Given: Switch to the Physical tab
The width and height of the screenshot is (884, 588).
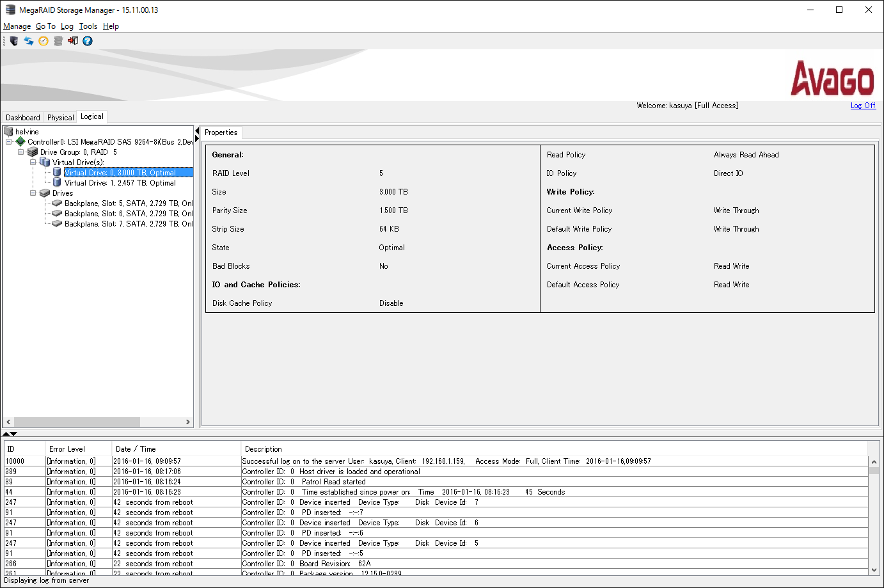Looking at the screenshot, I should coord(60,117).
